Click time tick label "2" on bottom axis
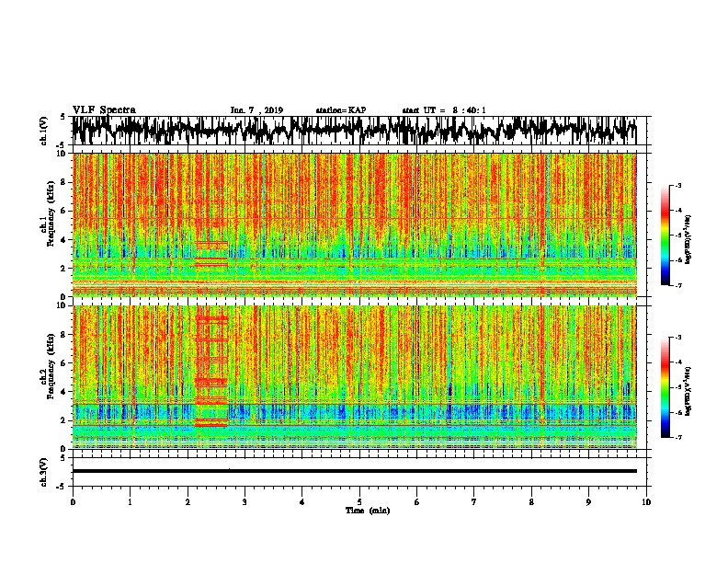728x563 pixels. [x=188, y=502]
